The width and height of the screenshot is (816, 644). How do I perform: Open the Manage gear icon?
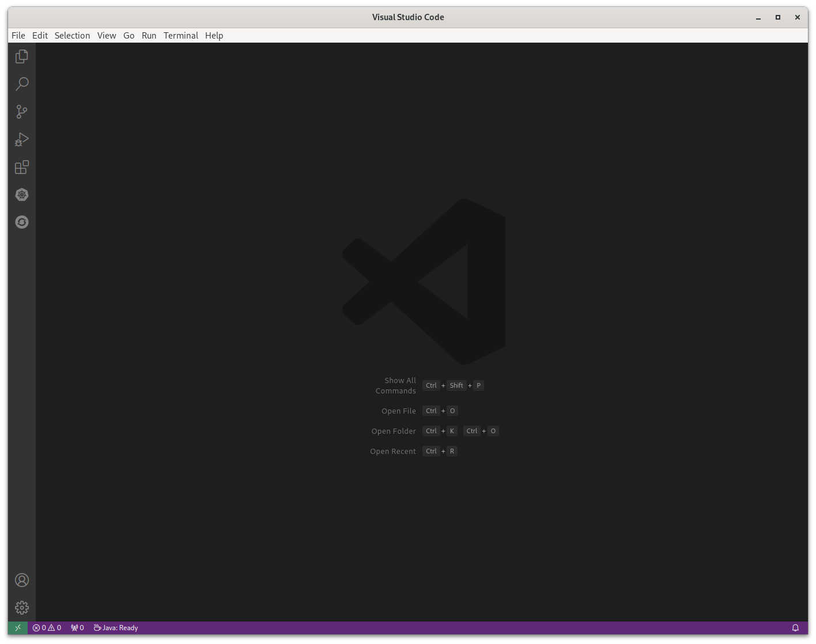(x=22, y=608)
